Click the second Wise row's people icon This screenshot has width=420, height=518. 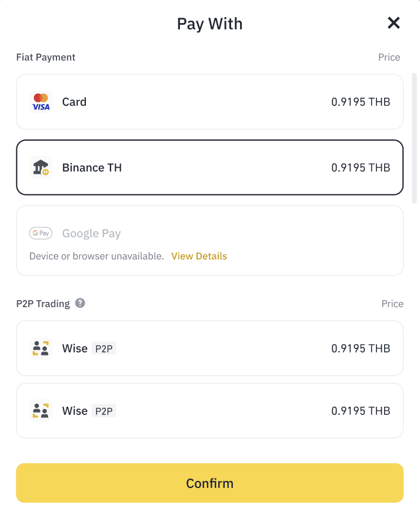coord(41,411)
